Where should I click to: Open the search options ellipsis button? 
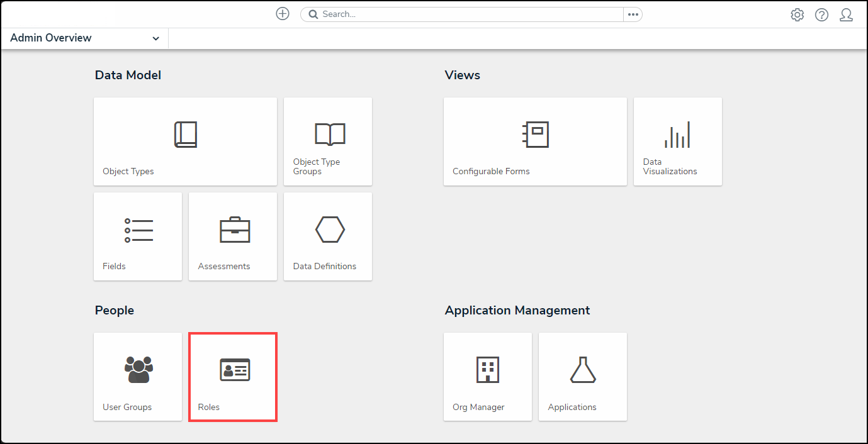pyautogui.click(x=633, y=14)
